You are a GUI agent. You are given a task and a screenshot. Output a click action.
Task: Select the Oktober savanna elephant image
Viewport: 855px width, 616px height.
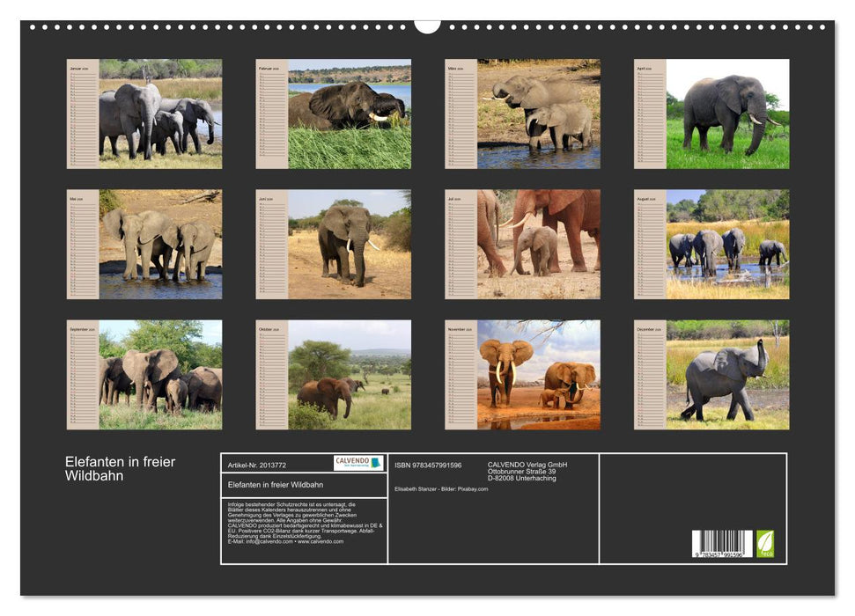coord(349,374)
